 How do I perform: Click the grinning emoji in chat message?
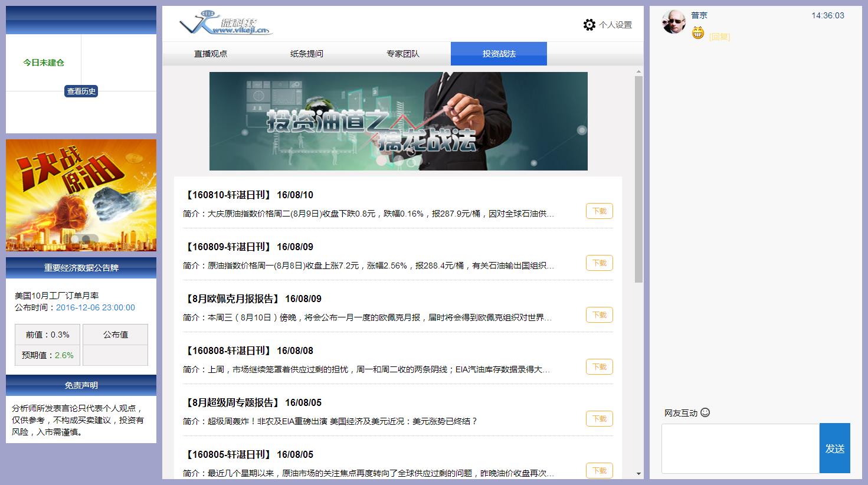tap(698, 34)
